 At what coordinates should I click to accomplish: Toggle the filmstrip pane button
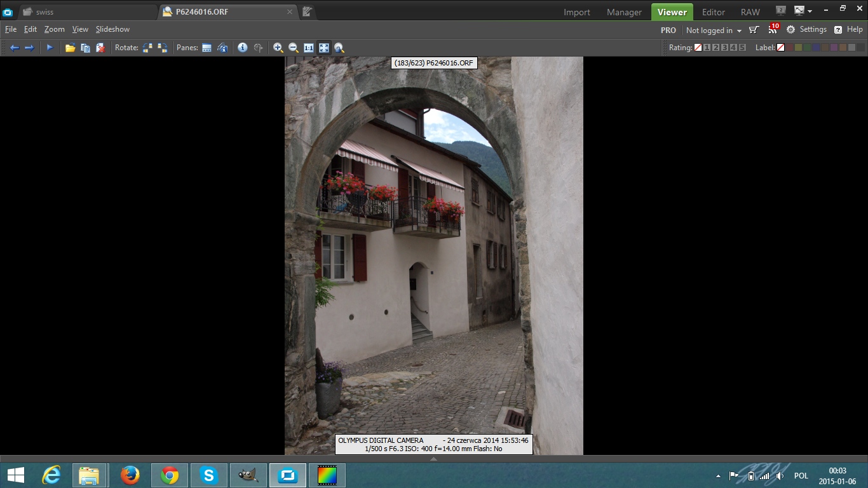click(x=207, y=48)
